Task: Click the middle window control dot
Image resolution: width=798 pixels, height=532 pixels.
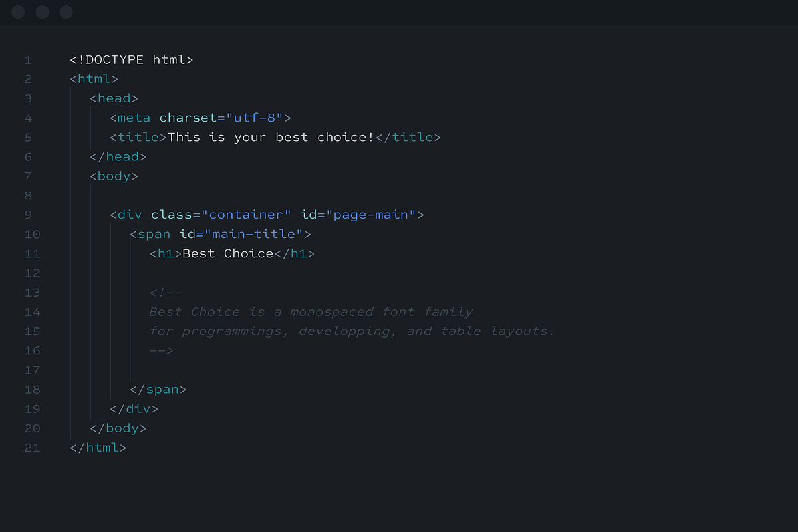Action: pyautogui.click(x=43, y=12)
